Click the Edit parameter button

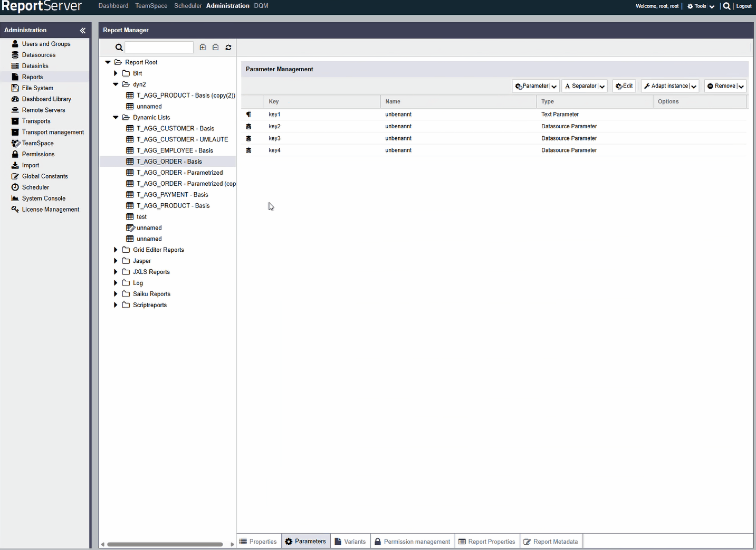(x=624, y=86)
